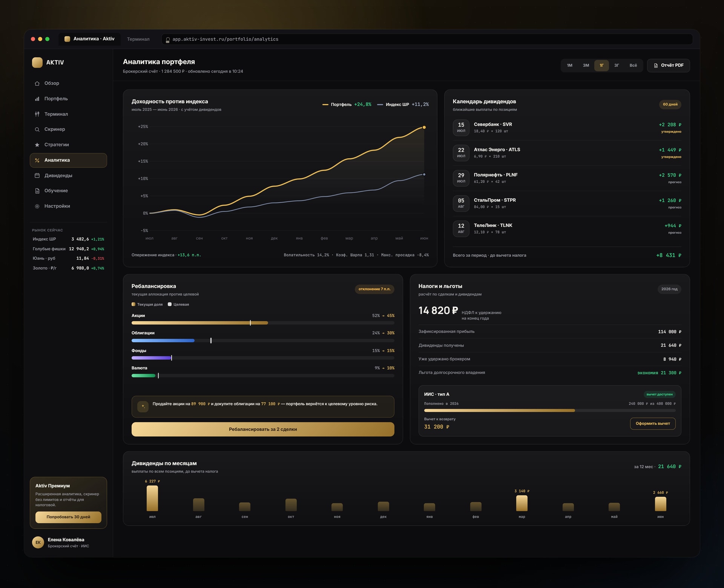Open the Полярнефть · PLNF dividend row

(567, 178)
